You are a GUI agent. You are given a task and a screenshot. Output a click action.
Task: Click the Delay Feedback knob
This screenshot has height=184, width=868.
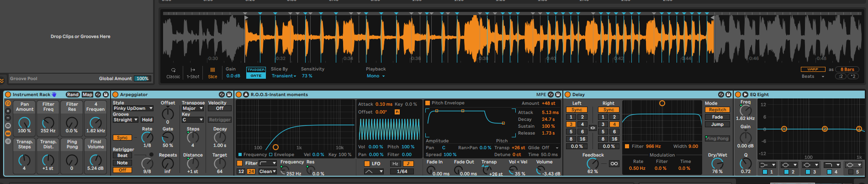point(593,163)
